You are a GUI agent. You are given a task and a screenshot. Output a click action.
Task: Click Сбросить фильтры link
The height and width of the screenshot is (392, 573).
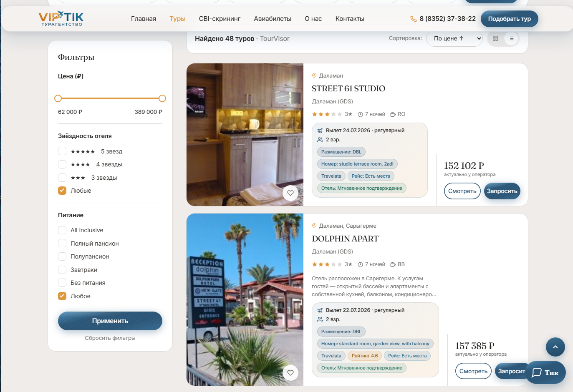[x=110, y=338]
